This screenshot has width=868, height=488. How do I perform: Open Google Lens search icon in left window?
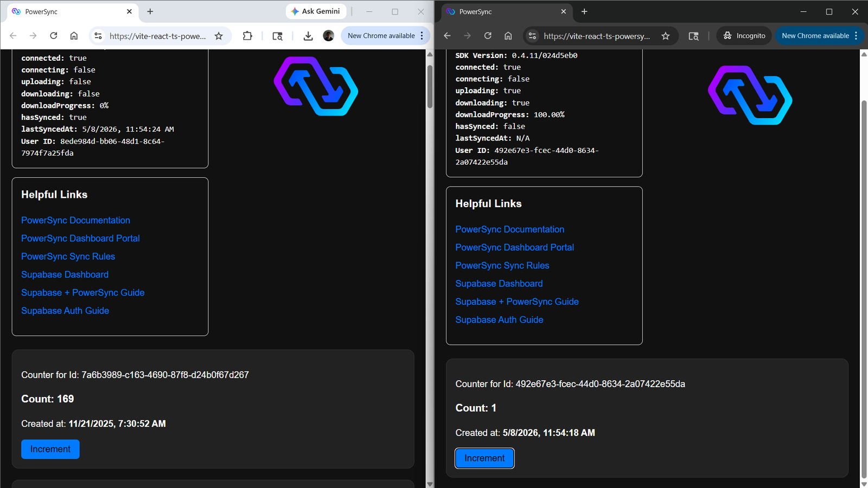(277, 36)
